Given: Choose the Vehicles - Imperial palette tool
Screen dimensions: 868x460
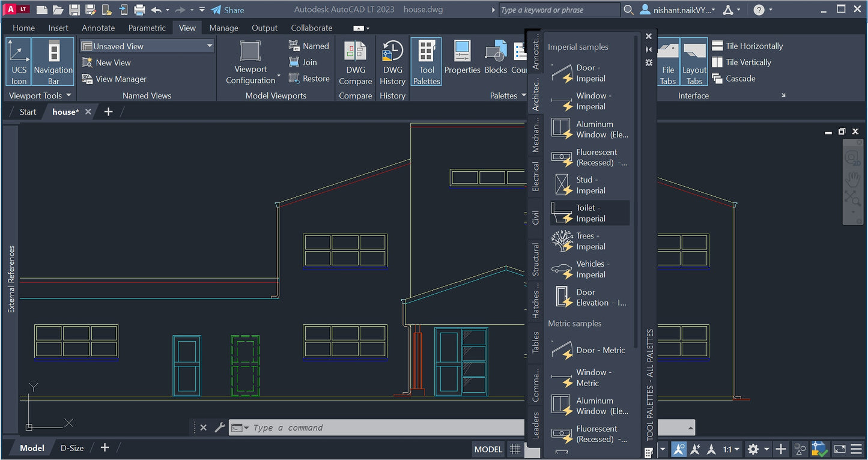Looking at the screenshot, I should point(589,269).
